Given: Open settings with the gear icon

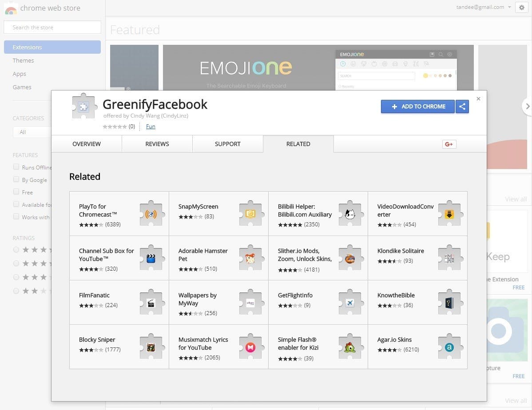Looking at the screenshot, I should tap(521, 7).
